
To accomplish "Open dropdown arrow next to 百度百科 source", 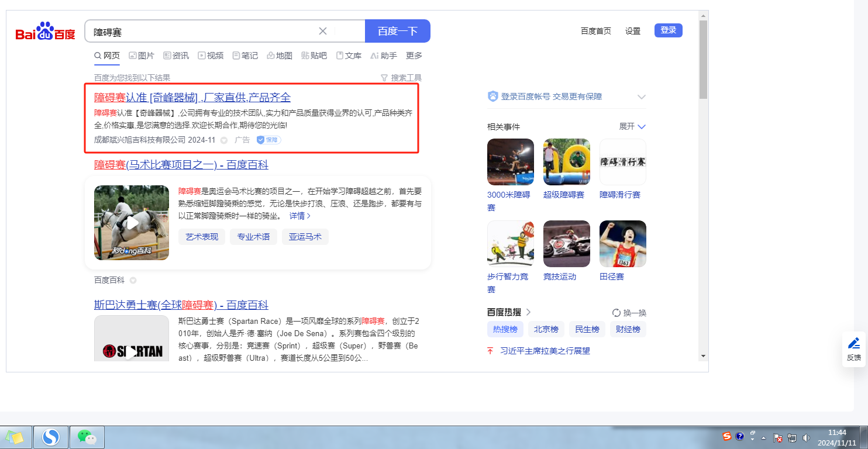I will (x=133, y=281).
